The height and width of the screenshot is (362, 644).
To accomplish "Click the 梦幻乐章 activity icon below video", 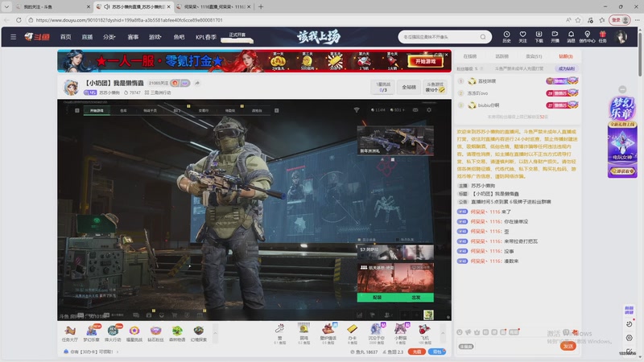I will point(91,333).
